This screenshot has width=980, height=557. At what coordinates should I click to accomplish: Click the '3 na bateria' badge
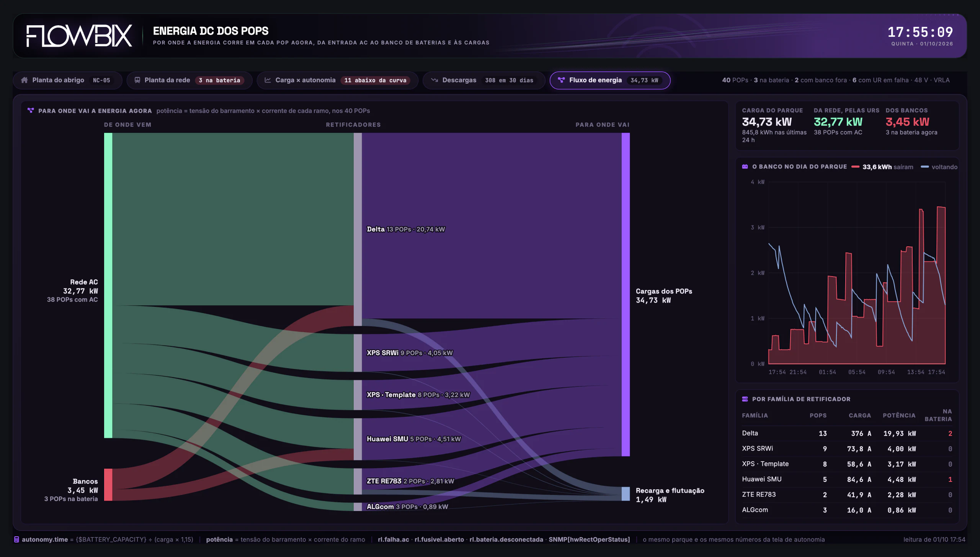(x=220, y=80)
